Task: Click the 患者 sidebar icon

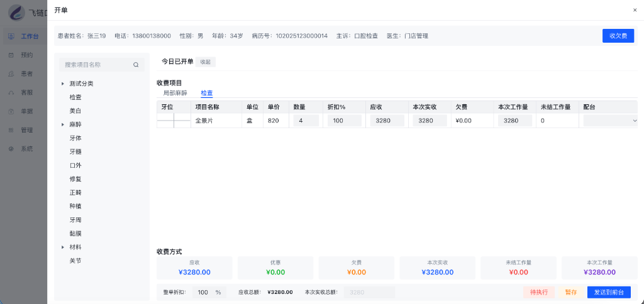Action: pyautogui.click(x=11, y=74)
